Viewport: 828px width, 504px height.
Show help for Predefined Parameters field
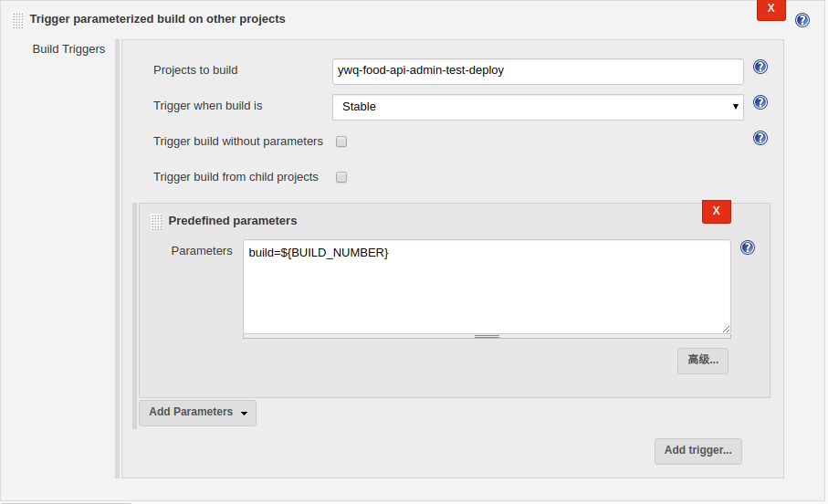coord(747,247)
